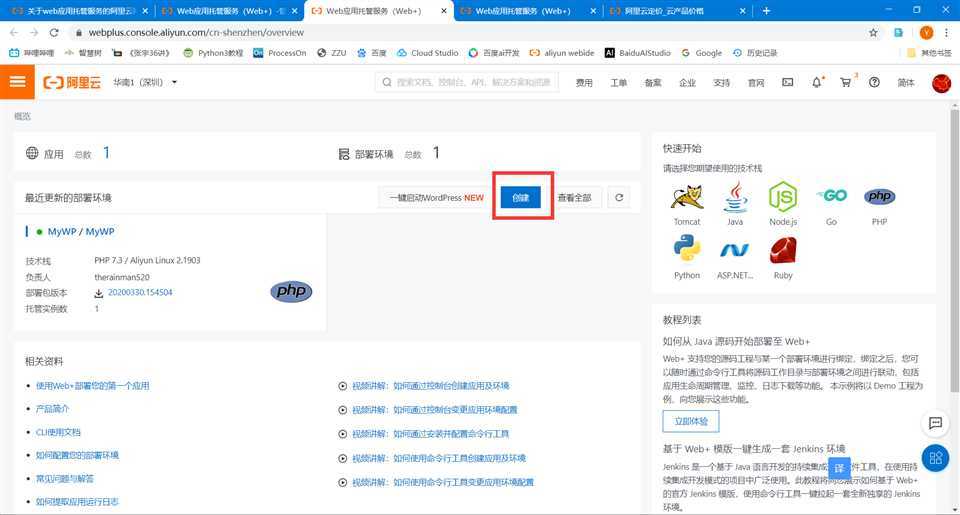The width and height of the screenshot is (960, 515).
Task: Reload the browser page
Action: tap(54, 32)
